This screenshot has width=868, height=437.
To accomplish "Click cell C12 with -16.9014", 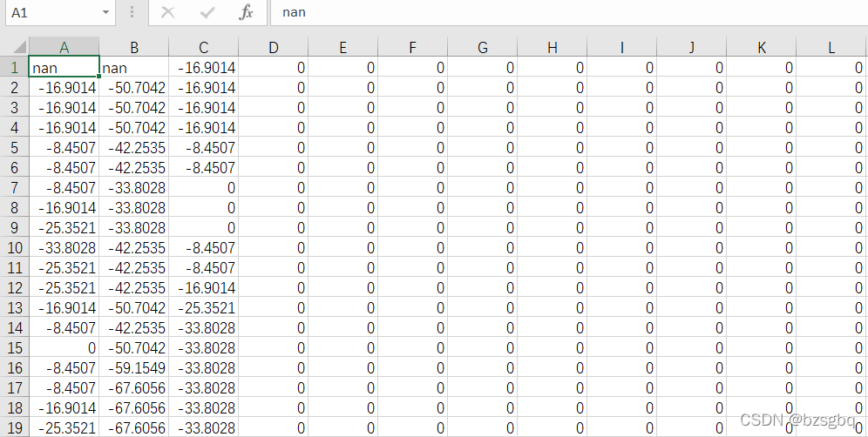I will 204,287.
